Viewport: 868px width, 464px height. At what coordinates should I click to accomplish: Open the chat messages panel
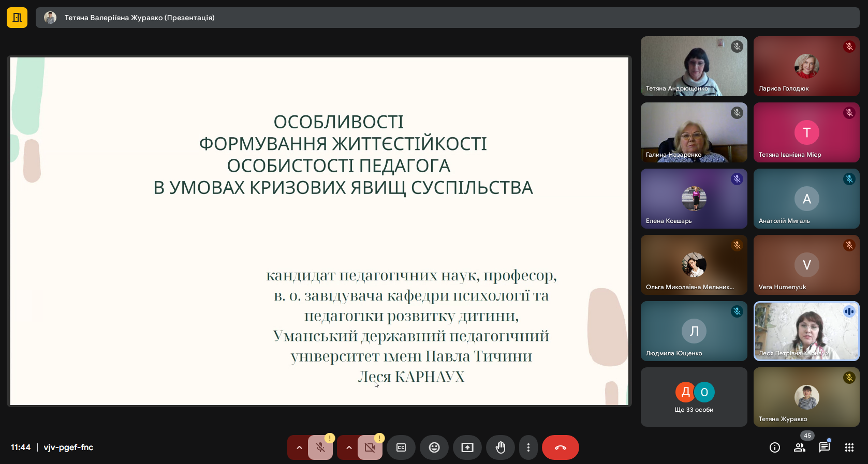click(x=825, y=447)
